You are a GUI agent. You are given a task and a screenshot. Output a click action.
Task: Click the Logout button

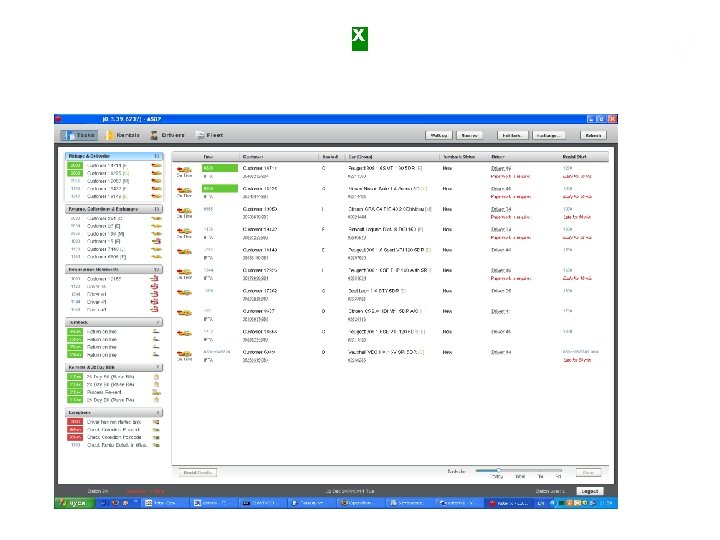pos(590,491)
